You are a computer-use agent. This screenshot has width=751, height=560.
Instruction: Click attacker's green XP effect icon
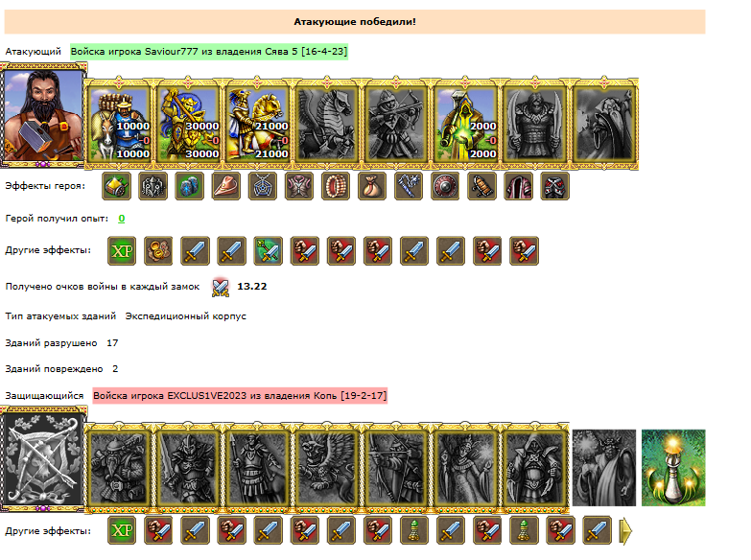[122, 250]
